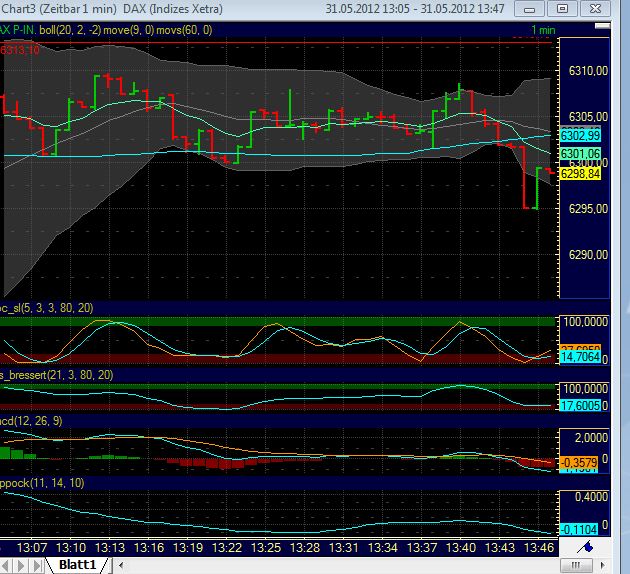Click the 6298,84 yellow price label
Viewport: 630px width, 574px height.
click(x=580, y=174)
